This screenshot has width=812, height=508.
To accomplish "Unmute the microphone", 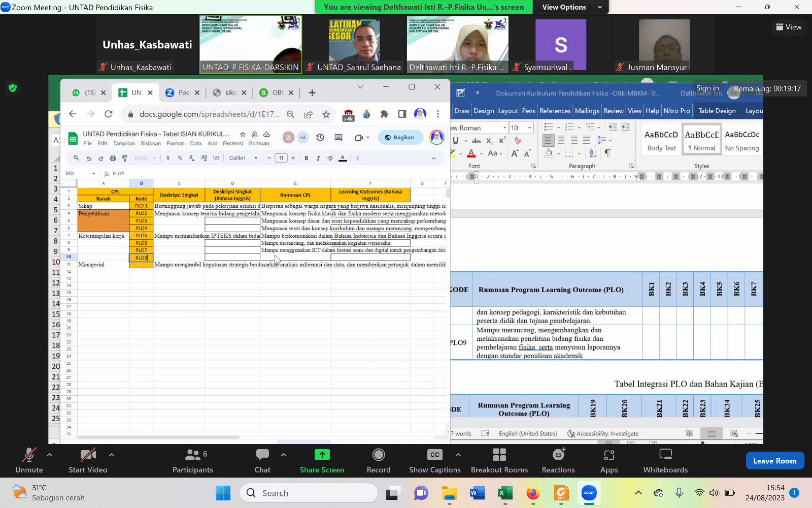I will [x=29, y=460].
